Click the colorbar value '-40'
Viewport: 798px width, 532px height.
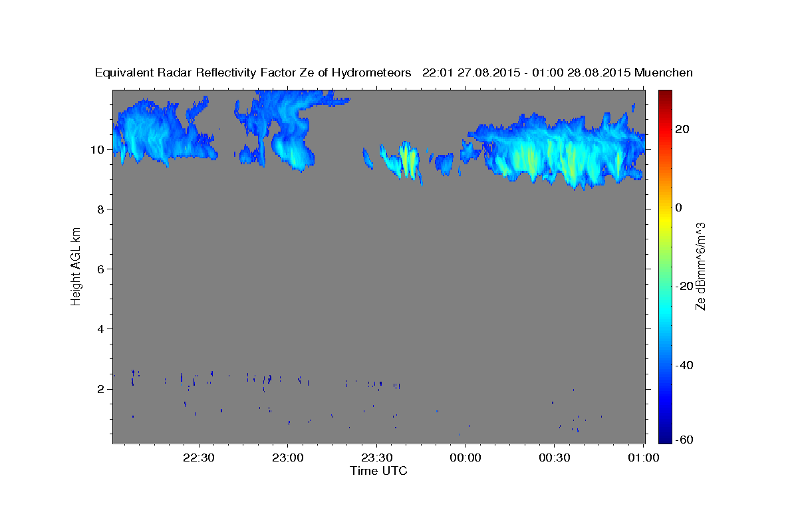[683, 365]
